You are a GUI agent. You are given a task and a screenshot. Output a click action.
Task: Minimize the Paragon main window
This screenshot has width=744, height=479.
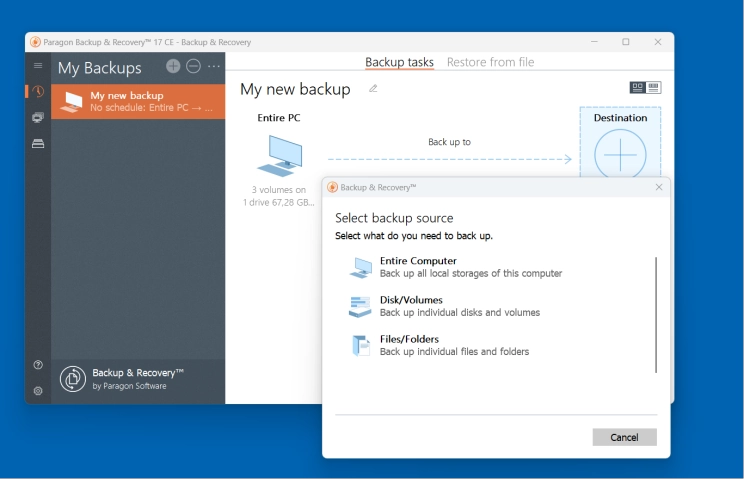tap(594, 42)
